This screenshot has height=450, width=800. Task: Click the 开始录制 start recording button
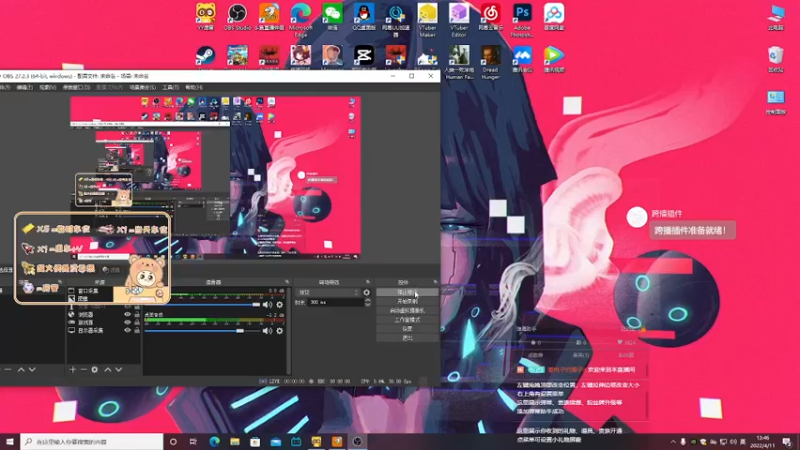click(x=407, y=302)
